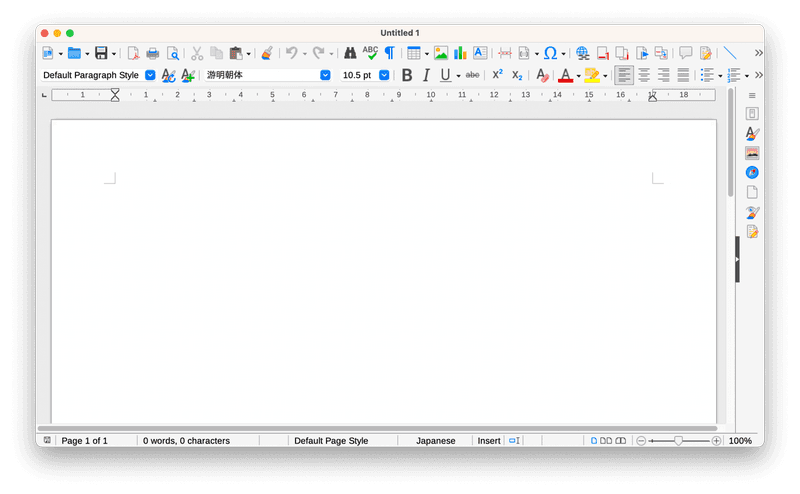Insert a special character (Omega)
This screenshot has width=800, height=494.
(550, 53)
